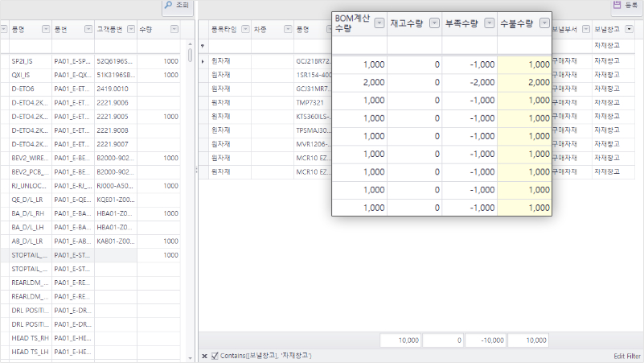Click the 자재창고 filter-row cell under 보냄창고

click(x=613, y=46)
